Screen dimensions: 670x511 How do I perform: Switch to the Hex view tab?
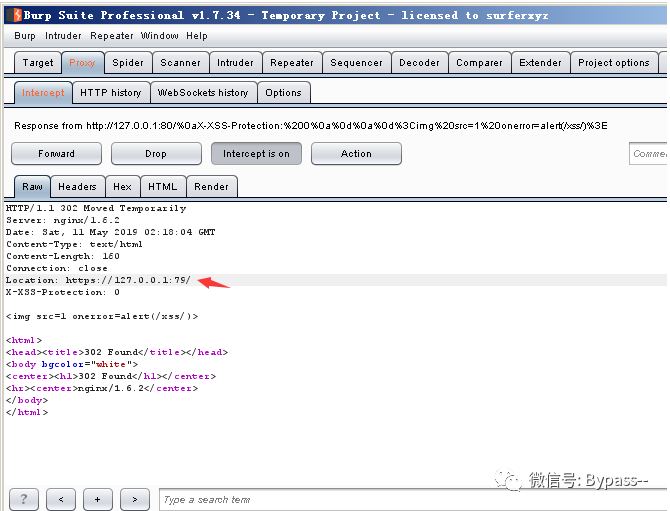[122, 187]
